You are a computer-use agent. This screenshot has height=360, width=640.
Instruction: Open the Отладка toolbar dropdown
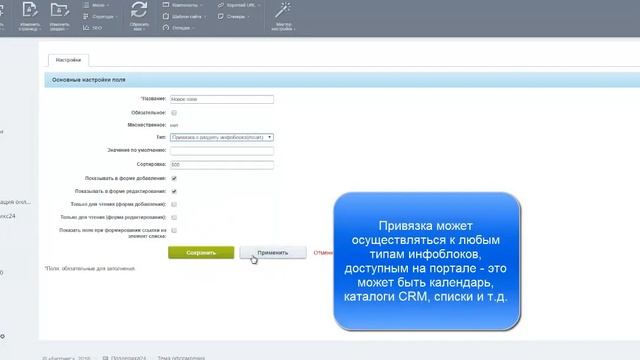(x=178, y=28)
